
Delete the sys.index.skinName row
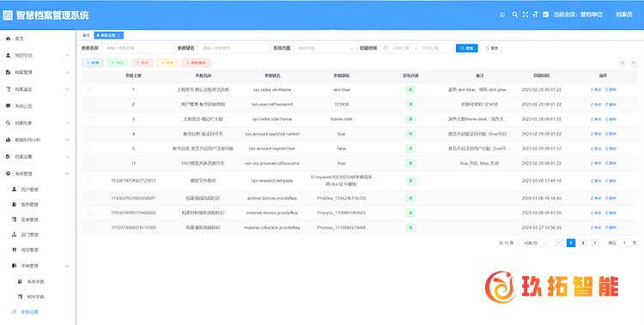click(611, 89)
